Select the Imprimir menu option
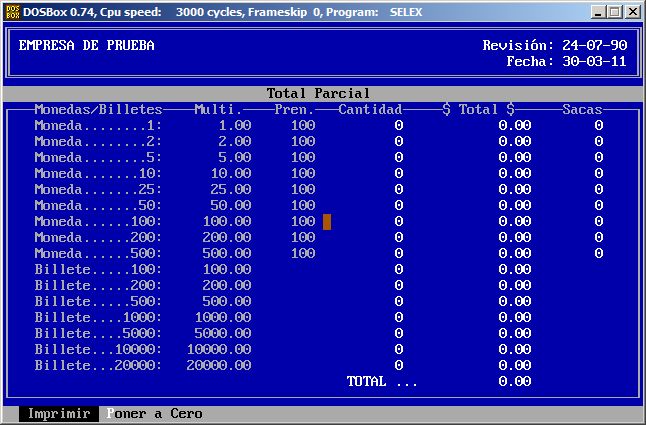646x425 pixels. pos(59,414)
